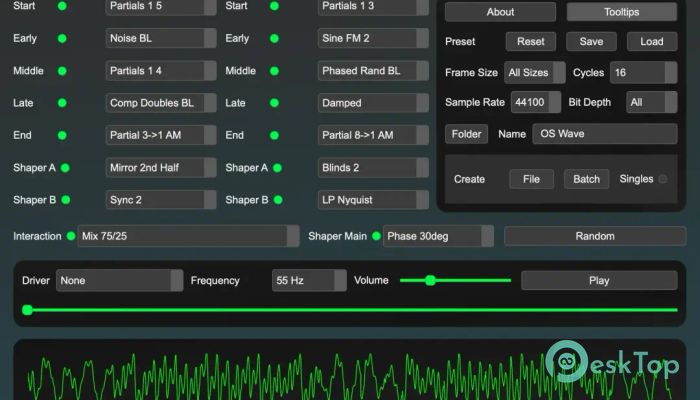Viewport: 700px width, 400px height.
Task: Click the About button
Action: tap(500, 12)
